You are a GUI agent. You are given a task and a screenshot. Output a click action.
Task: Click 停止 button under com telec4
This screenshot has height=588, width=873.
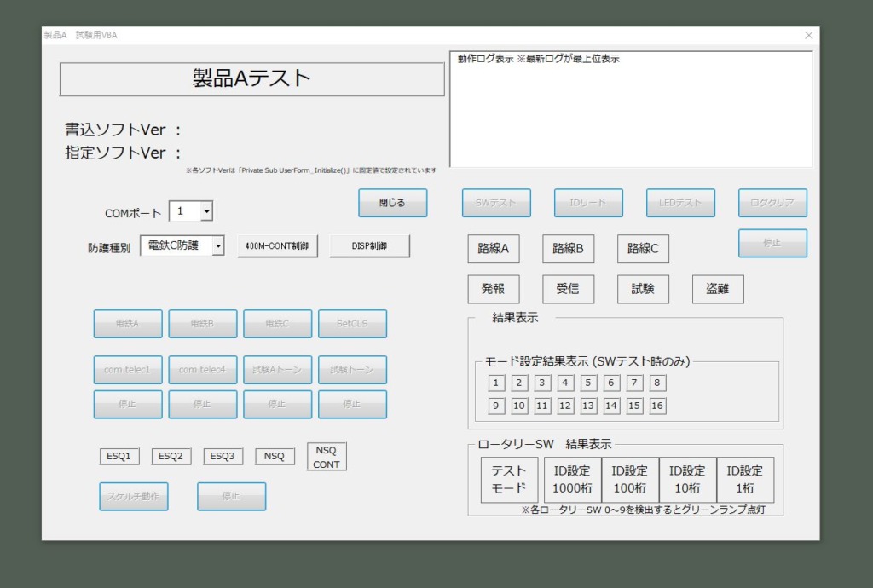click(203, 405)
